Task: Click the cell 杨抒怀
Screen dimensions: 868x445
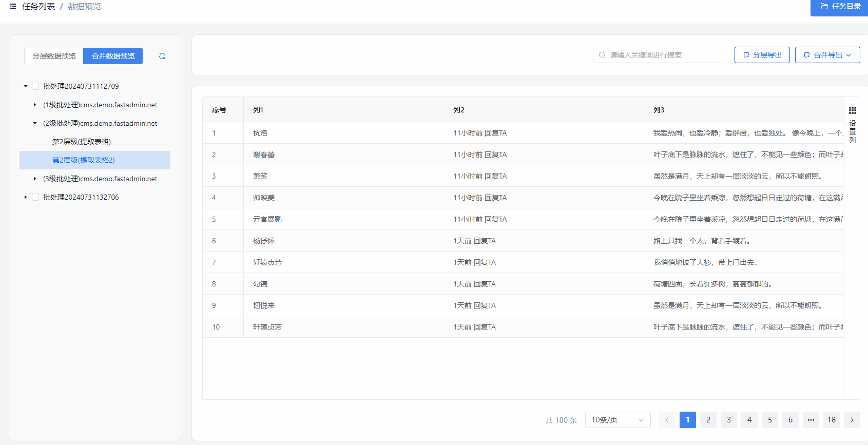Action: pos(264,241)
